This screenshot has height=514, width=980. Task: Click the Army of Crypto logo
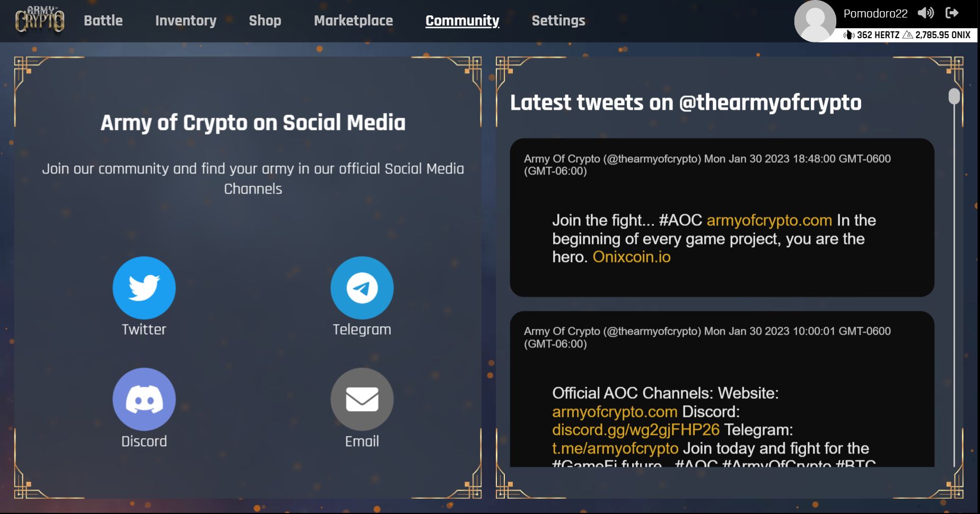click(x=40, y=20)
